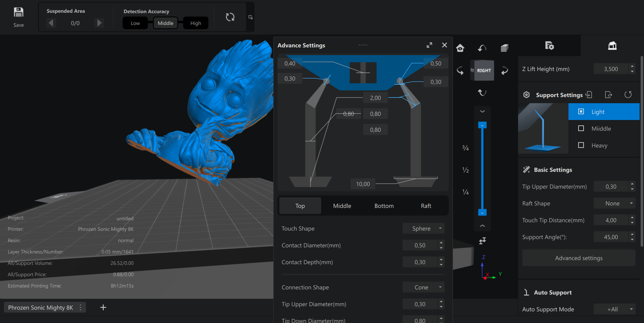
Task: Click the Save disk icon
Action: click(x=18, y=12)
